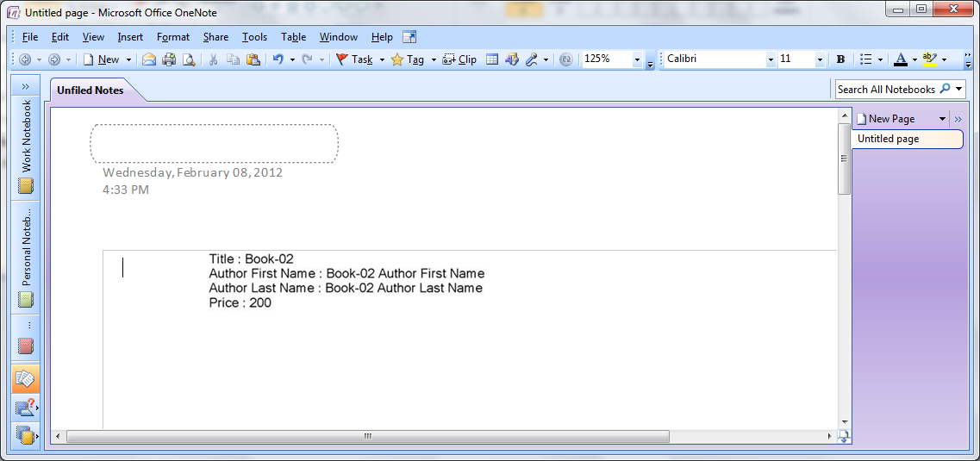Open the Table menu
Image resolution: width=980 pixels, height=461 pixels.
[293, 37]
